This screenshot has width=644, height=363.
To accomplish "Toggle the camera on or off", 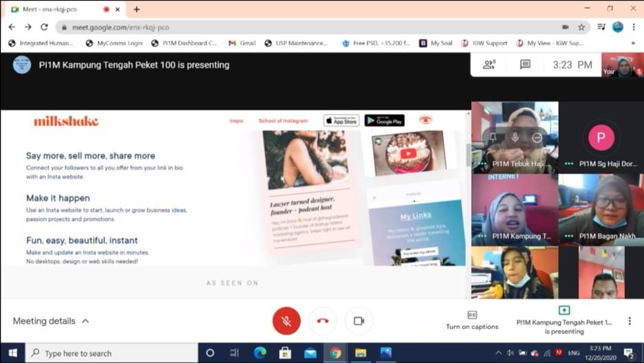I will click(x=358, y=321).
